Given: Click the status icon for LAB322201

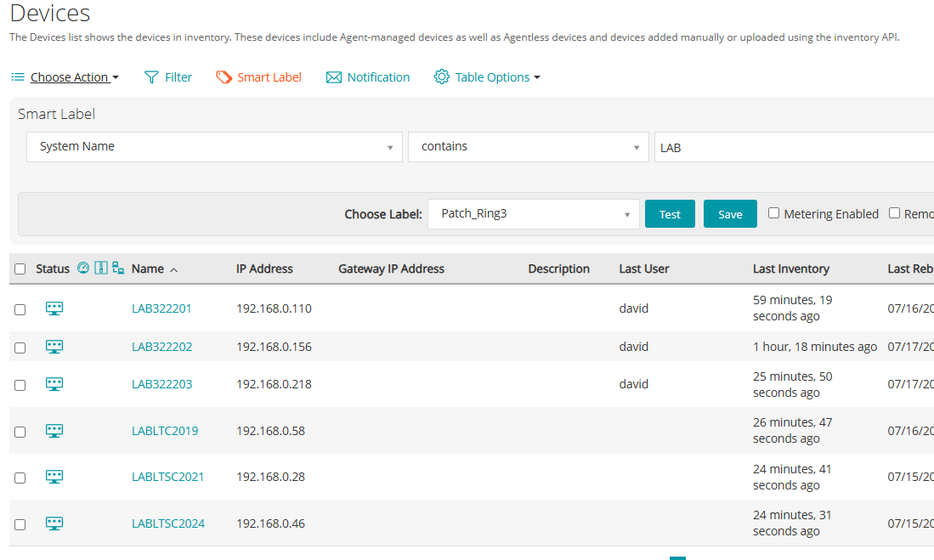Looking at the screenshot, I should tap(54, 308).
